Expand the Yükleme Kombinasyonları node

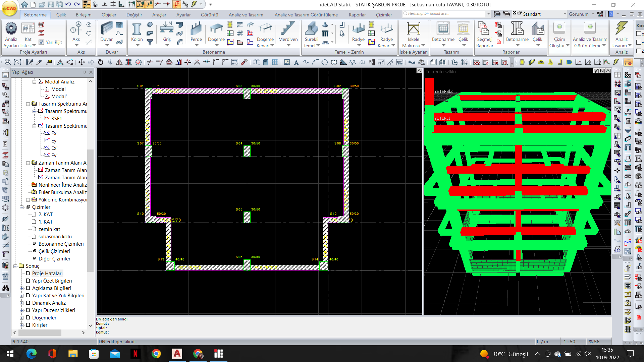(28, 200)
